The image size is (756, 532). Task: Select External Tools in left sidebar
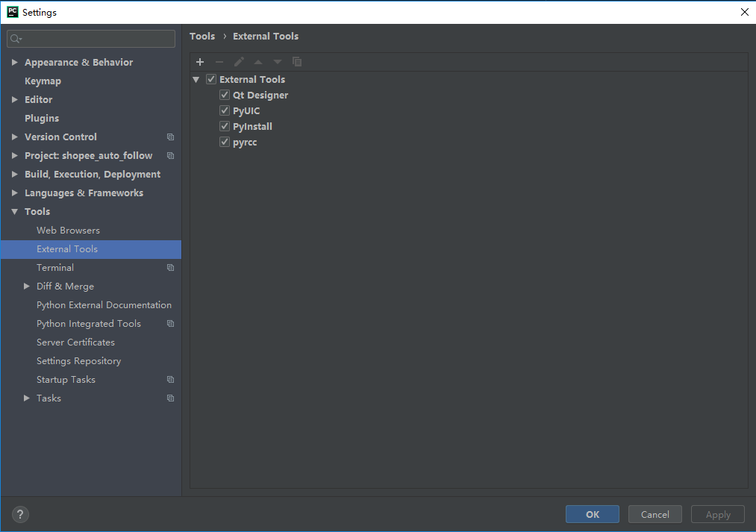(90, 249)
